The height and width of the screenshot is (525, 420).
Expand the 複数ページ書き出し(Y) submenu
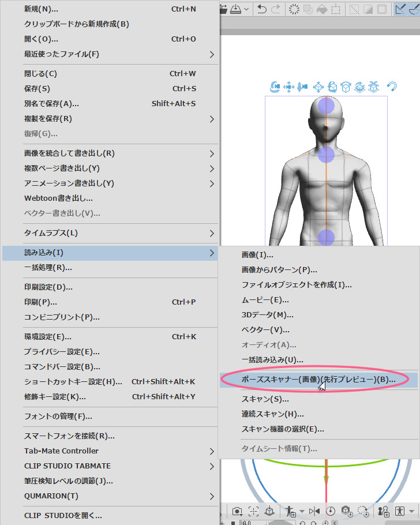110,168
